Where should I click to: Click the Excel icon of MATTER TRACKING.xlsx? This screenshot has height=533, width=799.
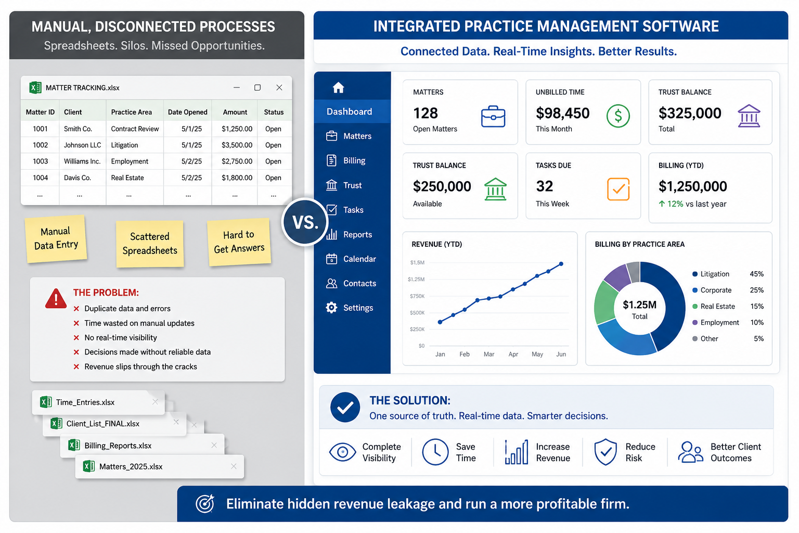[35, 88]
